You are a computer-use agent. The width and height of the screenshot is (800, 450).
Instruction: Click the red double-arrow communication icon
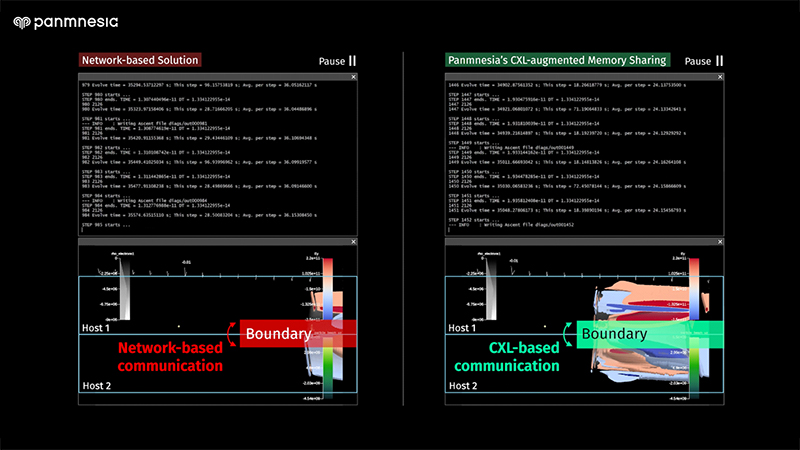(232, 334)
